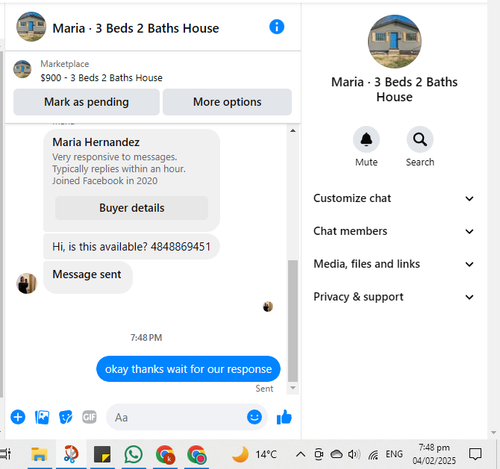Expand Chat members section
This screenshot has width=500, height=469.
point(394,231)
